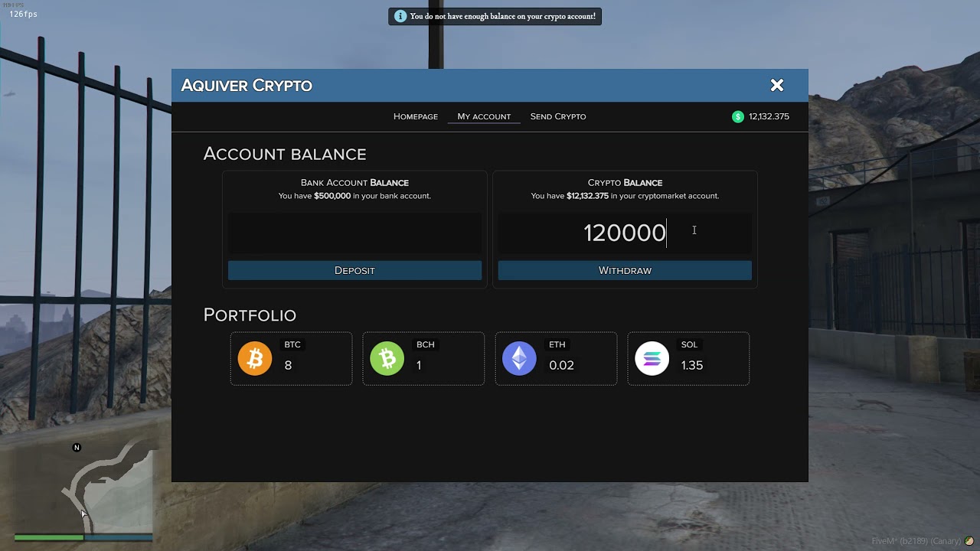Select the ETH portfolio card
This screenshot has height=551, width=980.
coord(556,358)
